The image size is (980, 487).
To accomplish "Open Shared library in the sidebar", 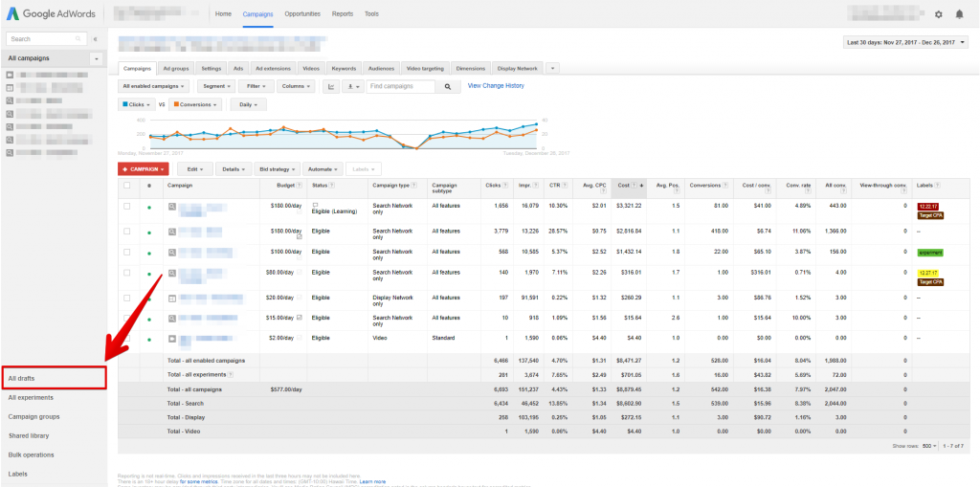I will [29, 435].
